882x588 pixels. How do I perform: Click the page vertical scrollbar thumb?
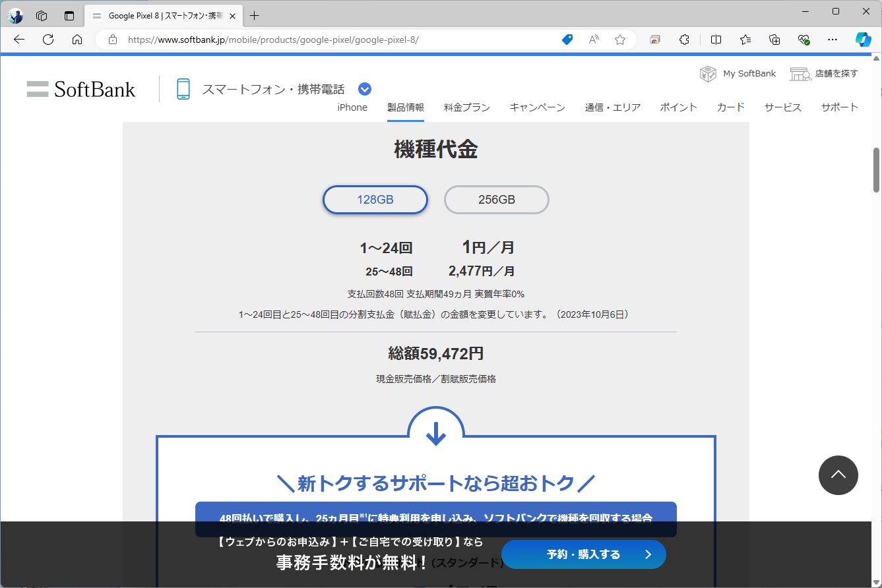point(877,169)
